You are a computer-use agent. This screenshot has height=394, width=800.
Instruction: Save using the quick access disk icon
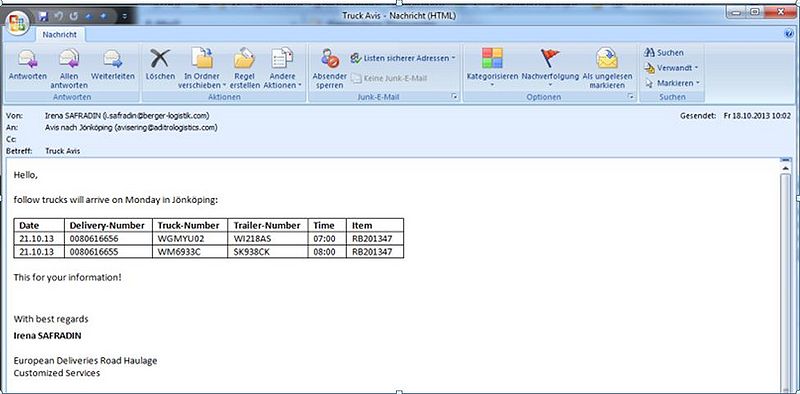click(x=44, y=16)
